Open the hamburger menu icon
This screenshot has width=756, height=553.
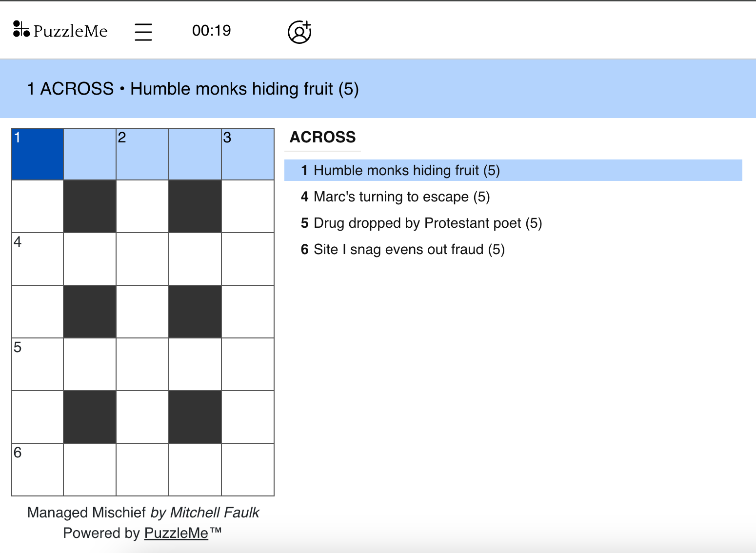(143, 32)
